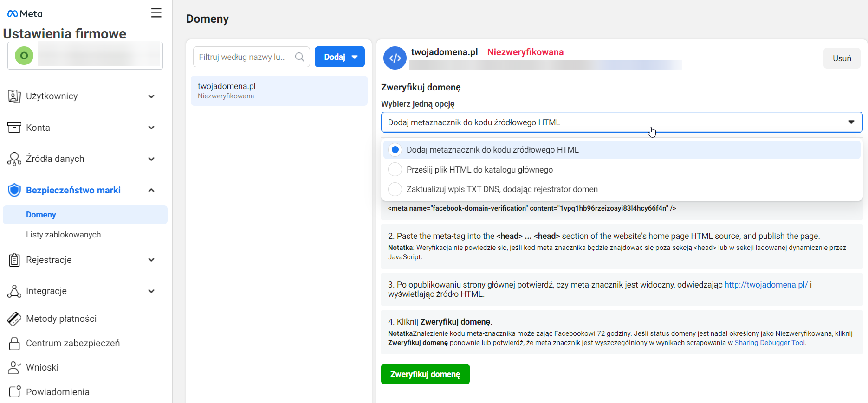Screen dimensions: 868x403
Task: Click the Meta logo
Action: tap(25, 14)
